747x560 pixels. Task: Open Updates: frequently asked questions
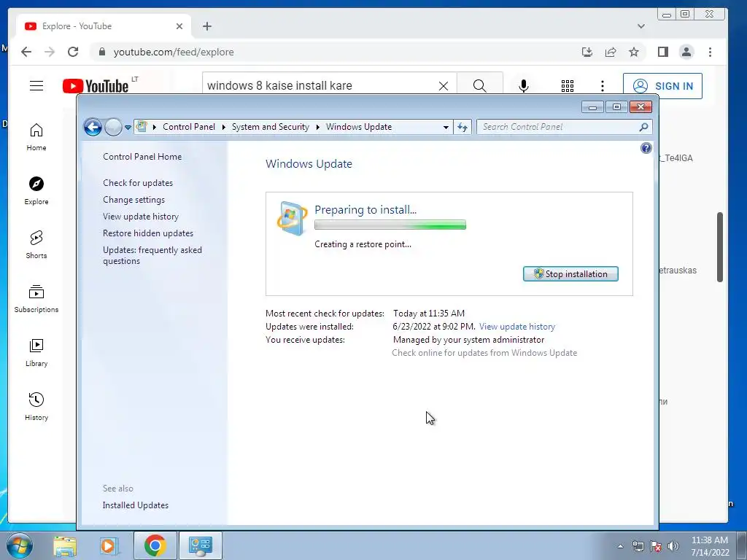pos(152,255)
